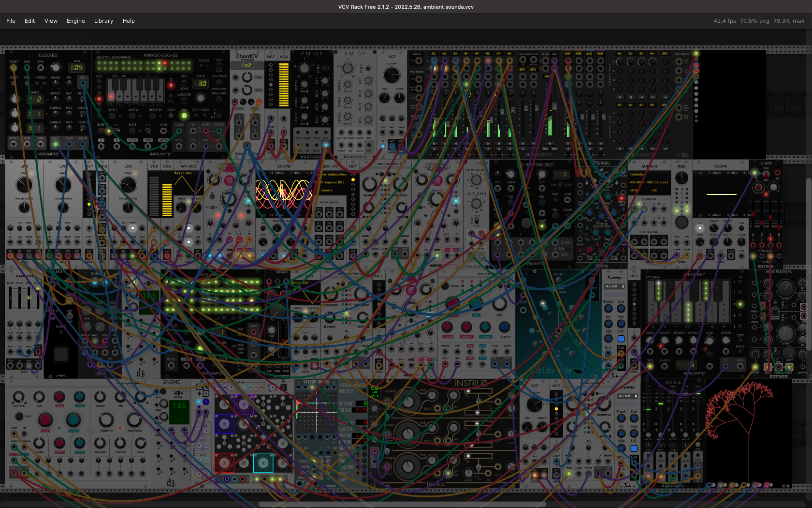812x508 pixels.
Task: Open the USB AUDIO CODEC device selector
Action: [x=649, y=182]
